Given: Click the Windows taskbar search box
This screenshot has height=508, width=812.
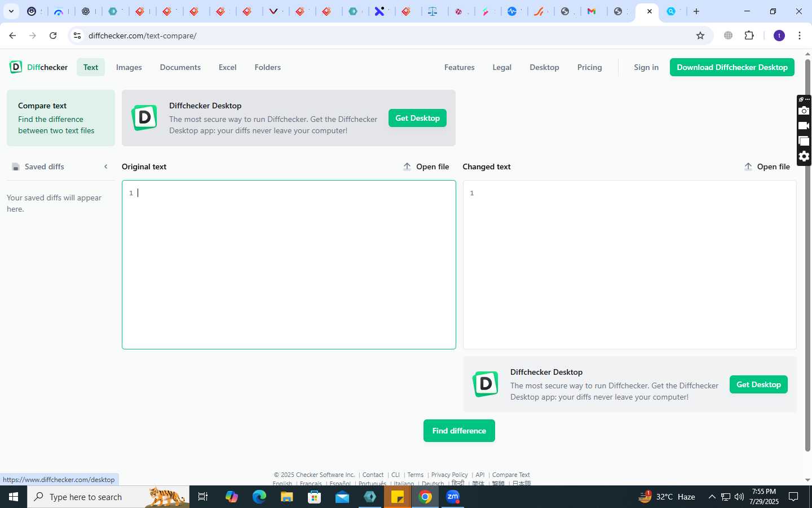Looking at the screenshot, I should pyautogui.click(x=108, y=497).
